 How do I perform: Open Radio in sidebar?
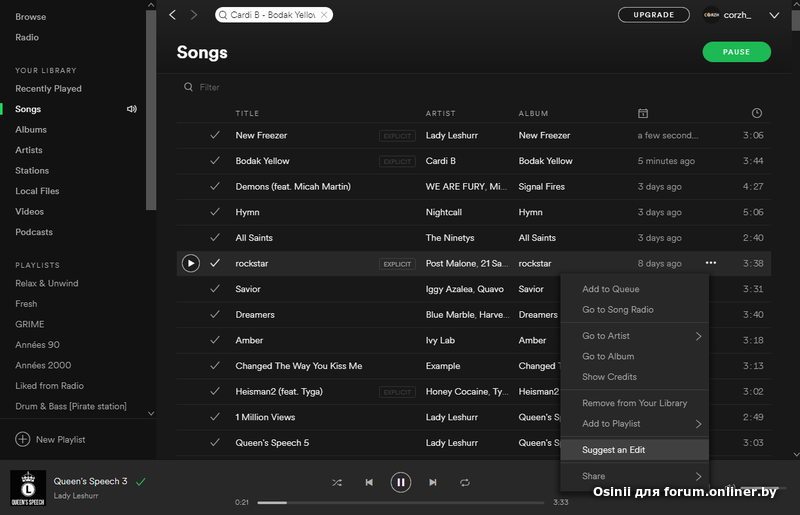click(27, 37)
